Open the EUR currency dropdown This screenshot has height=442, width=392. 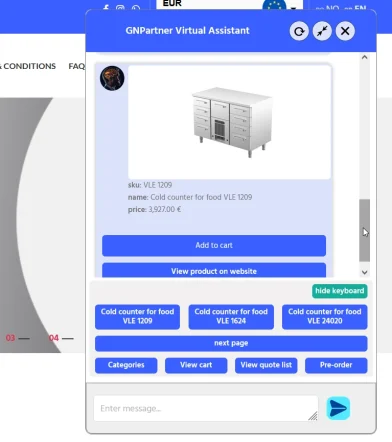coord(230,5)
